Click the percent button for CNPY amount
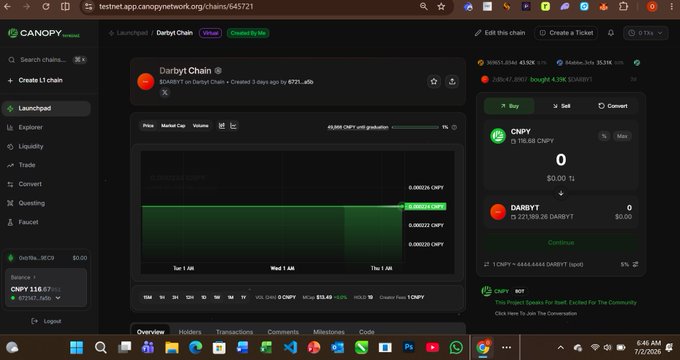Viewport: 680px width, 360px height. (x=604, y=136)
